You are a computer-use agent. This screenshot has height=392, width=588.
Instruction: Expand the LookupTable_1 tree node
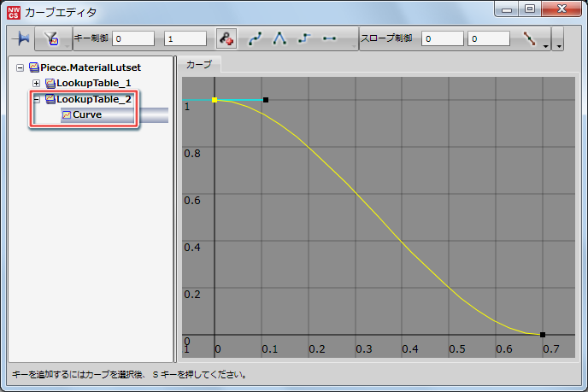tap(36, 84)
